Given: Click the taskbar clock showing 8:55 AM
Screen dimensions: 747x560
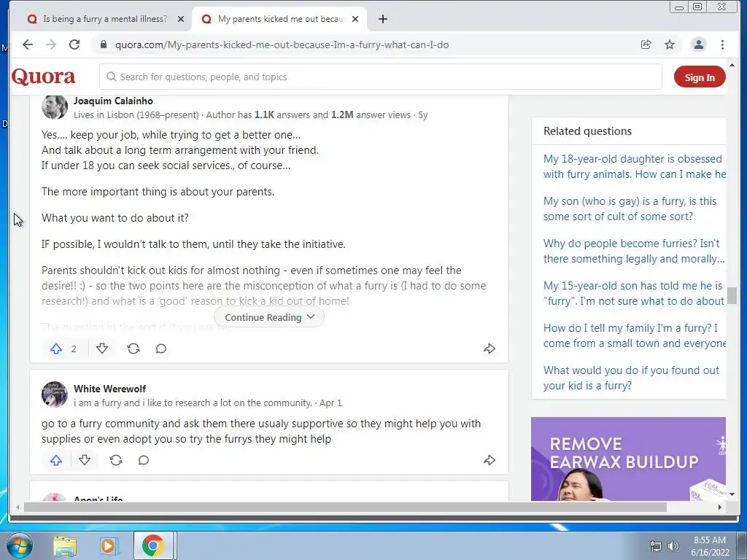Looking at the screenshot, I should pyautogui.click(x=710, y=546).
